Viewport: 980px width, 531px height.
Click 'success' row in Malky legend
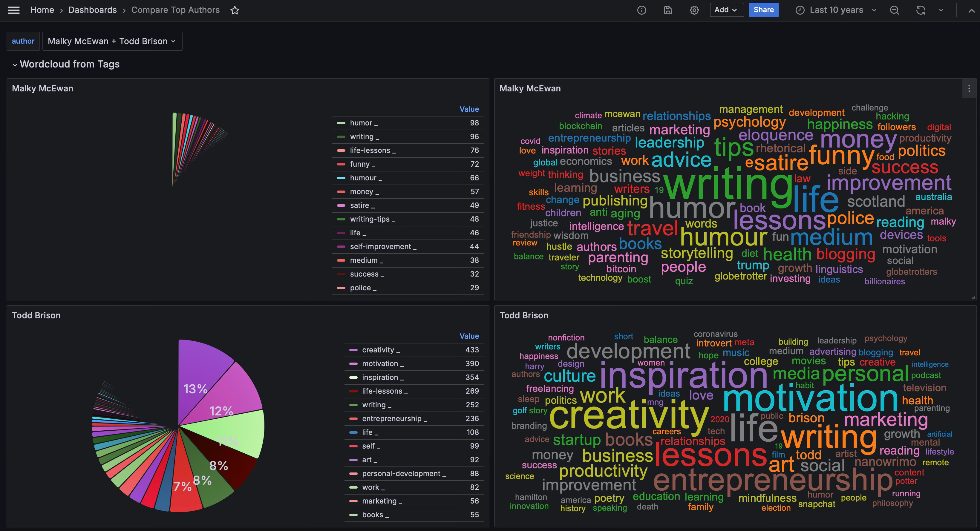tap(408, 274)
